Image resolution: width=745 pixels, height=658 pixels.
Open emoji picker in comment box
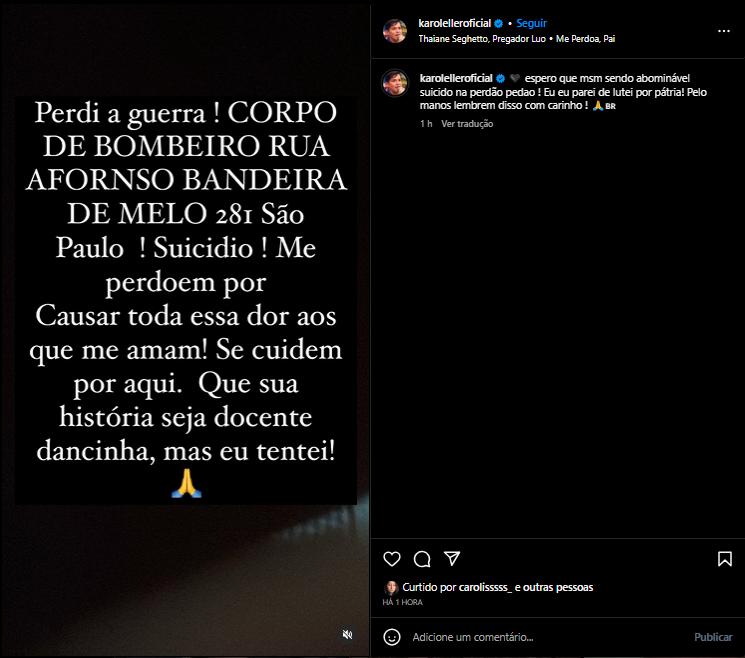tap(392, 637)
